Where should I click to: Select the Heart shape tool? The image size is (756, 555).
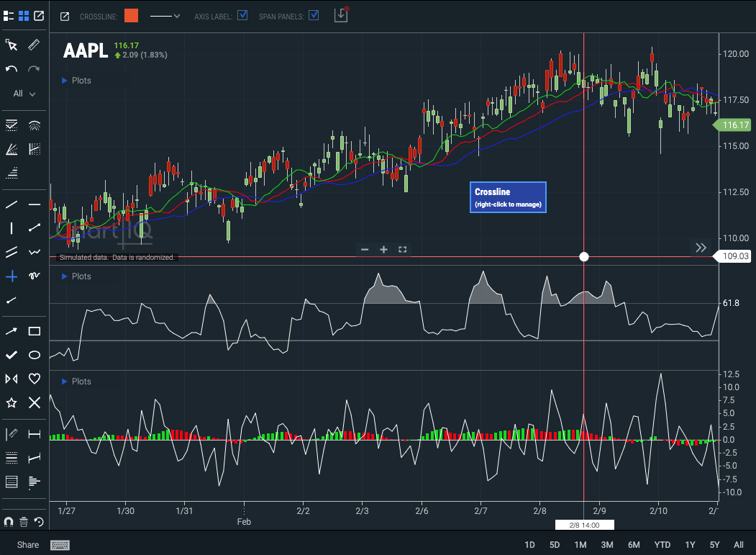35,379
